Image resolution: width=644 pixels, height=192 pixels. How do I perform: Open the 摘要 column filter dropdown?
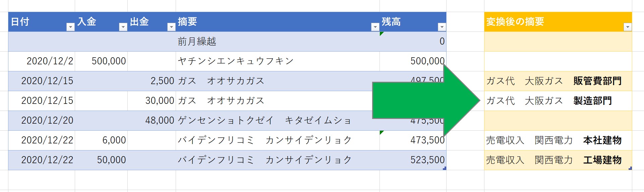click(x=375, y=27)
